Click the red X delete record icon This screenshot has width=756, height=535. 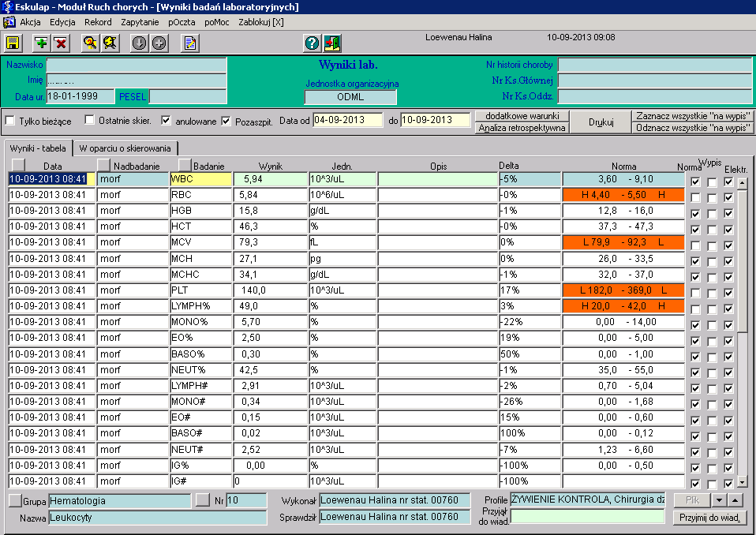61,43
